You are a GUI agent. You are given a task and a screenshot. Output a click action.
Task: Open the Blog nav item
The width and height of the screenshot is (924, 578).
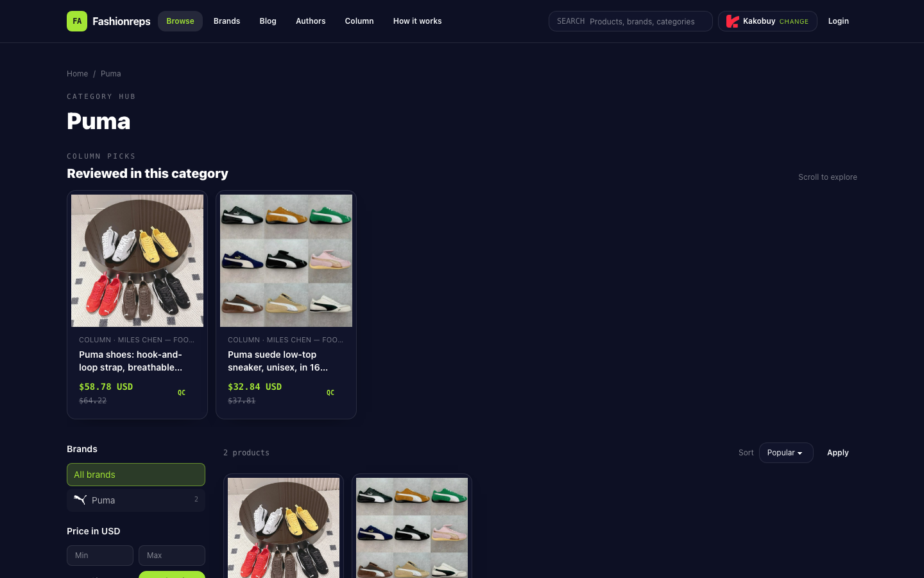tap(268, 21)
